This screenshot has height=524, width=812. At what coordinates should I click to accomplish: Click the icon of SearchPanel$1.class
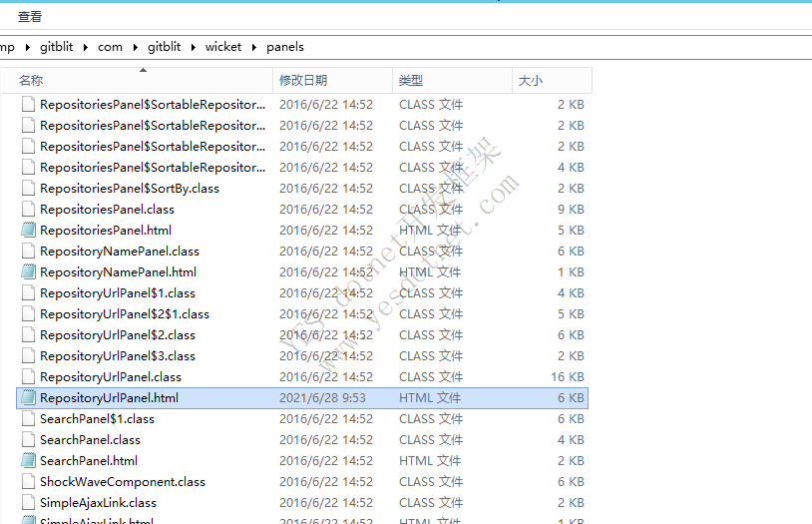29,419
